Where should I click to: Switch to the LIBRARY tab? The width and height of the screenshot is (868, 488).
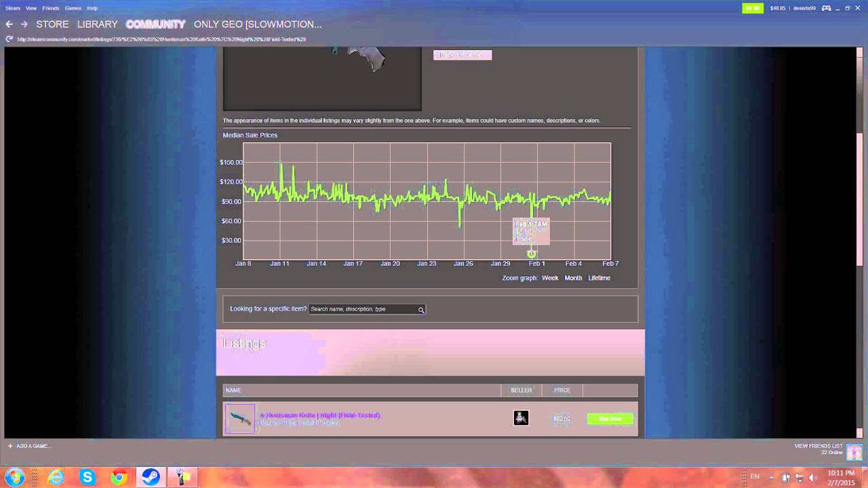tap(98, 24)
